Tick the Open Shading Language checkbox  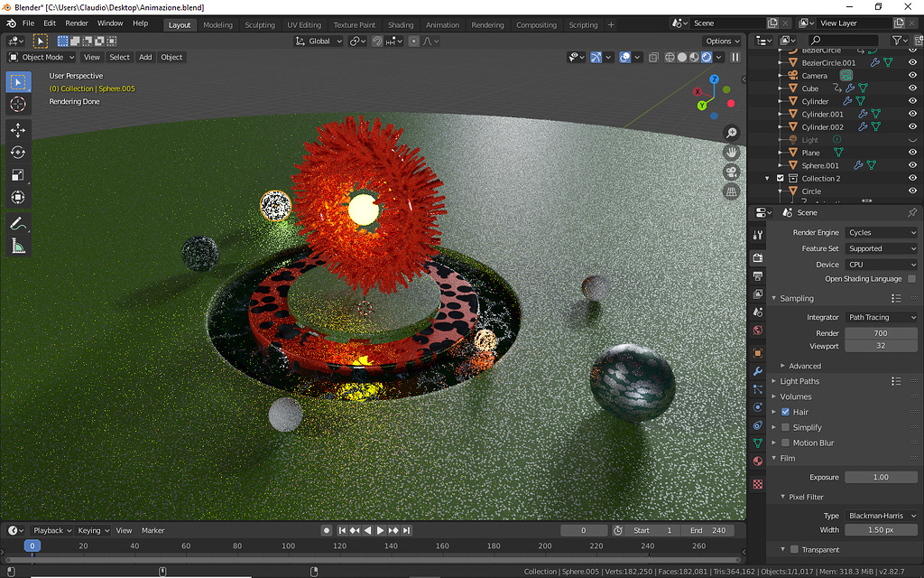point(912,279)
